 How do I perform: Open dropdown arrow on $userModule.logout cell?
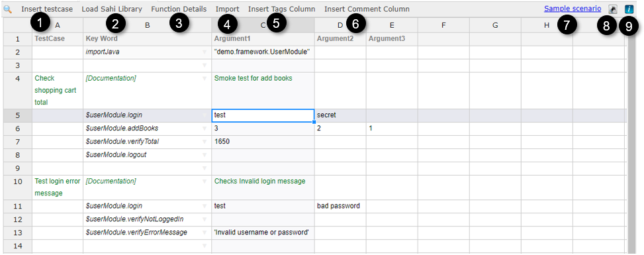[205, 155]
